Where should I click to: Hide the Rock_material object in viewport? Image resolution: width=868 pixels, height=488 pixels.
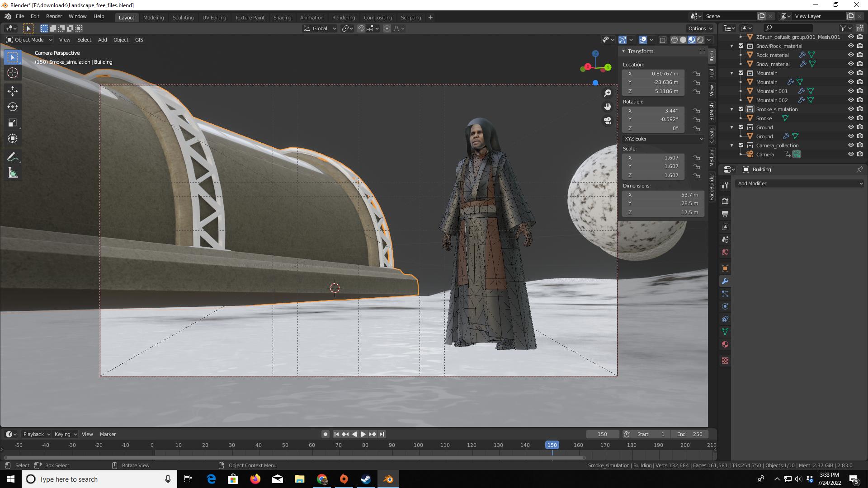[851, 55]
